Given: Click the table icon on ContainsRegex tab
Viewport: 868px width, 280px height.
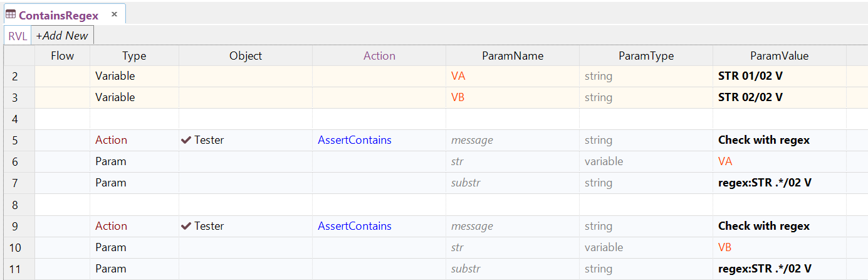Looking at the screenshot, I should pos(11,14).
